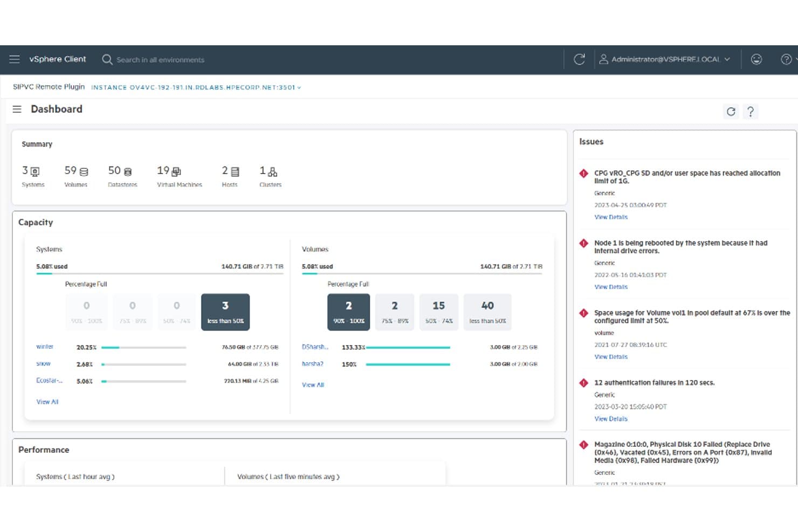798x532 pixels.
Task: View Details for the CPG vRO_CPG allocation issue
Action: coord(611,217)
